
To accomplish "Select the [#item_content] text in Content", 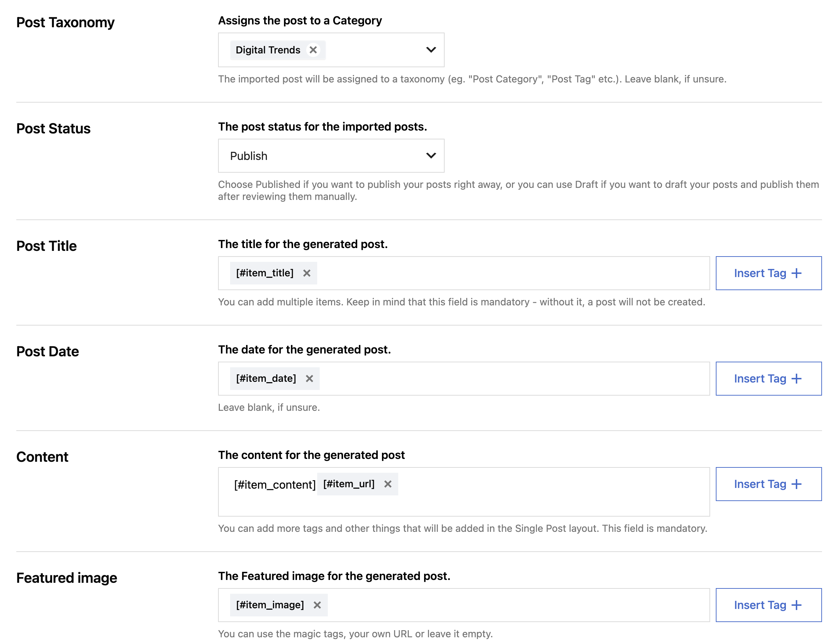I will coord(275,484).
